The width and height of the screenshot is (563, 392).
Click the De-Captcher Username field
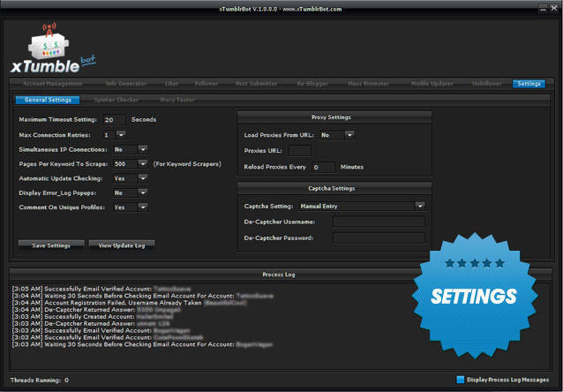(379, 222)
